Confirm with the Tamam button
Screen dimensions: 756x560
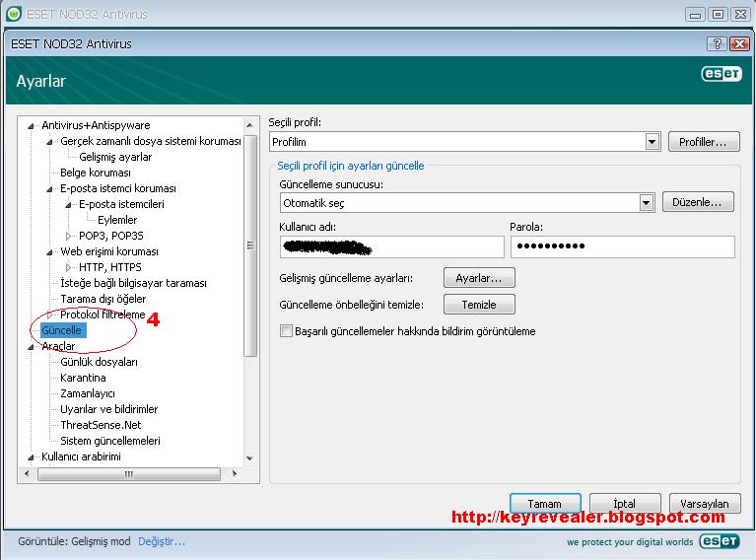coord(545,503)
